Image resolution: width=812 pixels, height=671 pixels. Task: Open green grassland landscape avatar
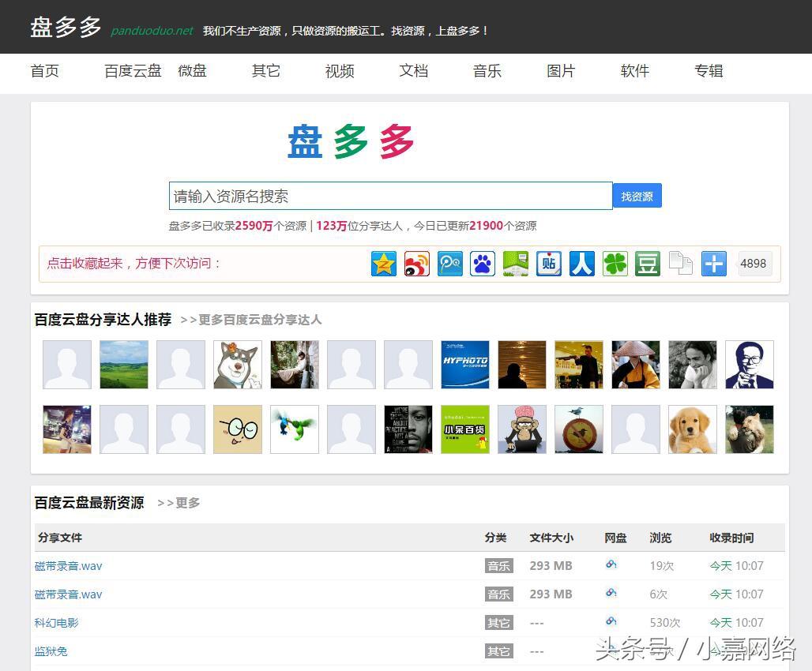124,365
